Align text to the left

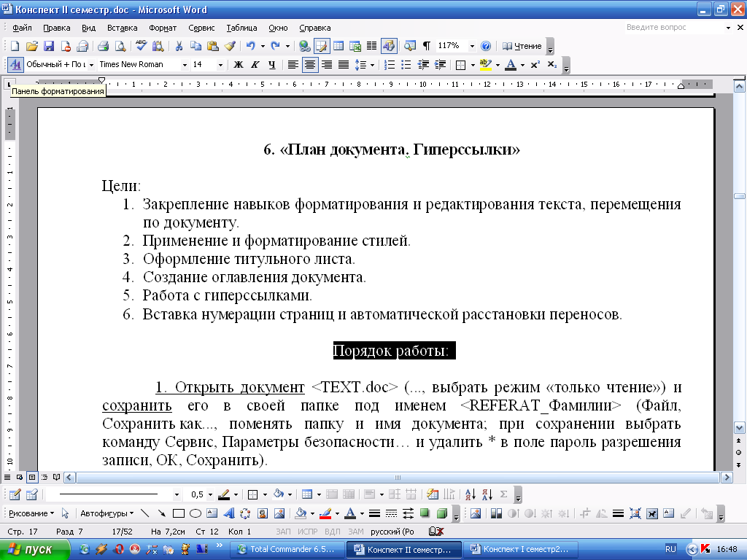[x=293, y=65]
